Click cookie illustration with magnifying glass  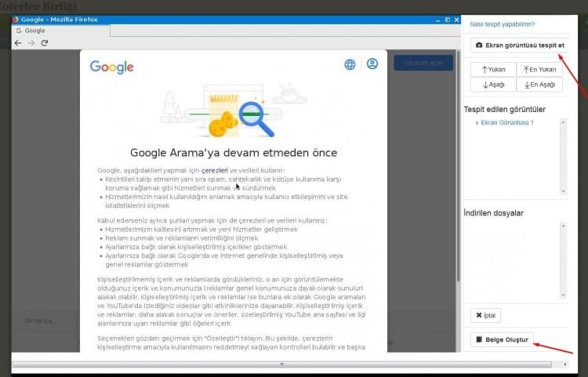[x=234, y=110]
